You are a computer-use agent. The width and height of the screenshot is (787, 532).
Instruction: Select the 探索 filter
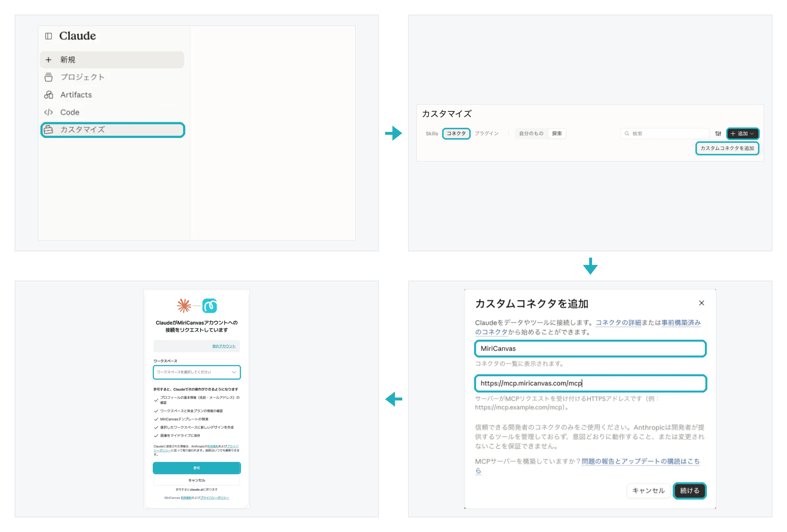557,134
